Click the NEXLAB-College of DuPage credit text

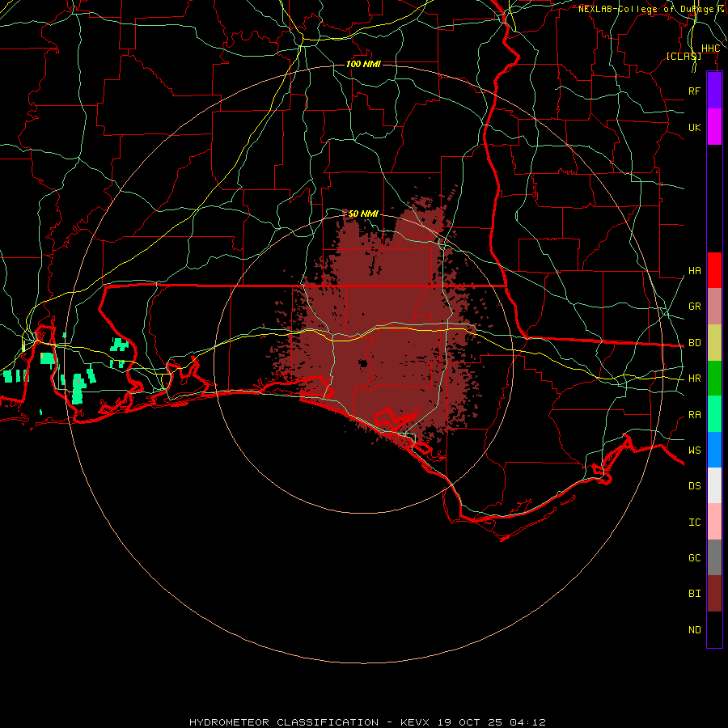click(645, 9)
